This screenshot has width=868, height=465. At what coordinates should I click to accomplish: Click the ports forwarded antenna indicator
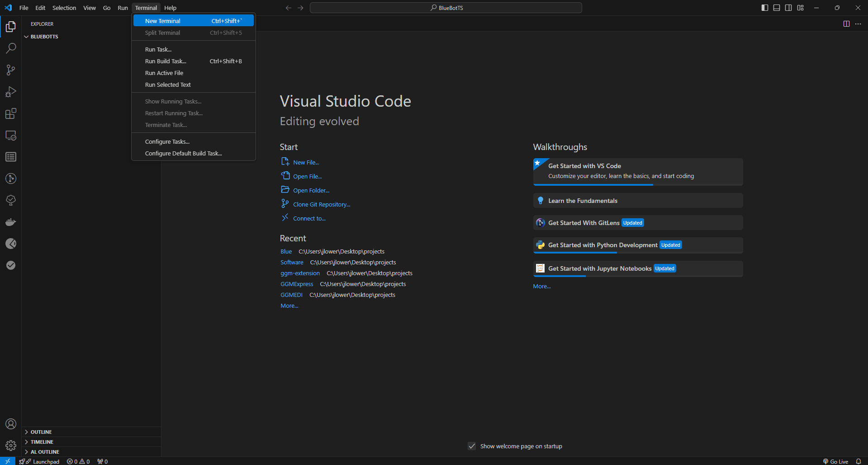pyautogui.click(x=103, y=461)
